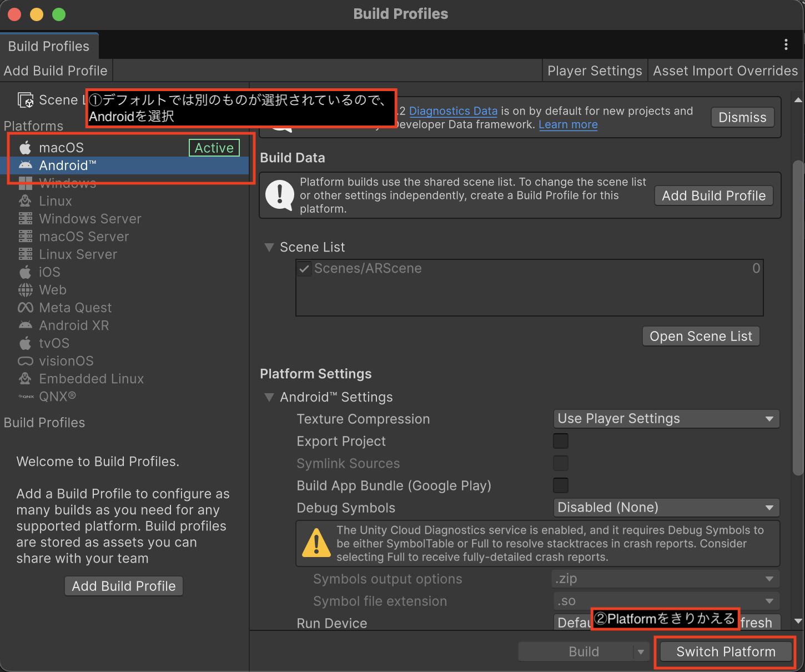Select the iOS apple icon

[x=26, y=272]
